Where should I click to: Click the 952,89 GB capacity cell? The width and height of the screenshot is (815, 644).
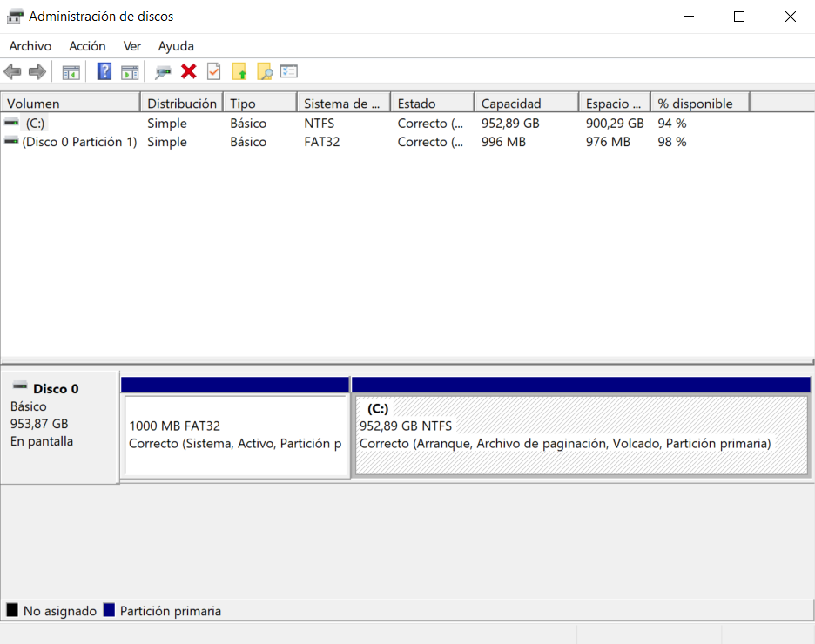[510, 123]
